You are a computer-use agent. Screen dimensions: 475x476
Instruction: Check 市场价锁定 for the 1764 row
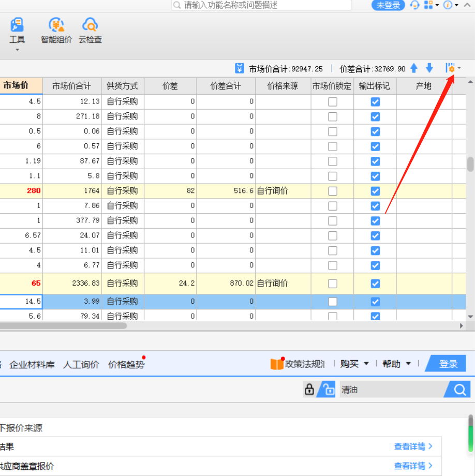(333, 191)
